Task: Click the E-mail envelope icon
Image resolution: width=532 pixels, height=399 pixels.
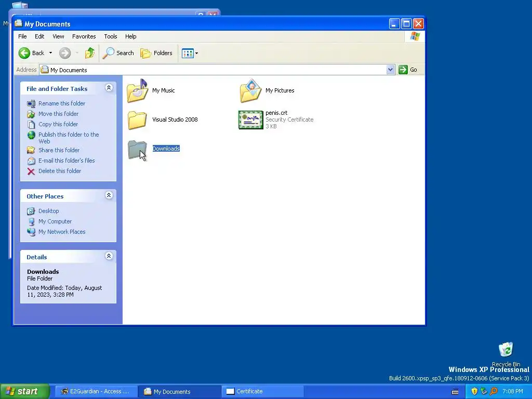Action: tap(31, 161)
